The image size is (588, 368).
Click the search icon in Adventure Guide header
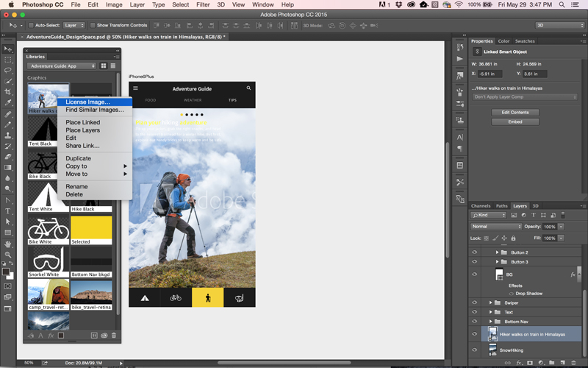pyautogui.click(x=248, y=88)
